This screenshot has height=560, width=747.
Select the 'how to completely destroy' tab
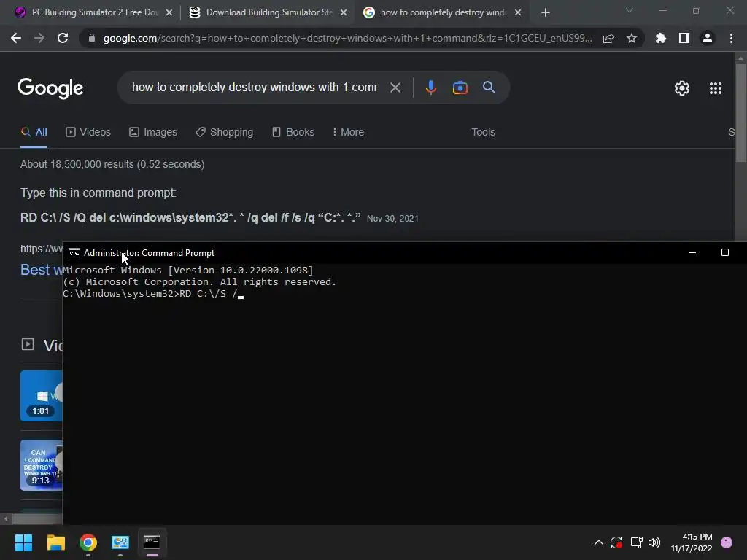(x=441, y=12)
